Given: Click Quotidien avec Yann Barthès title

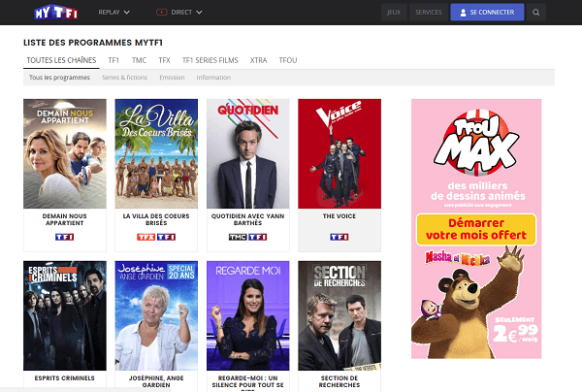Looking at the screenshot, I should coord(248,219).
